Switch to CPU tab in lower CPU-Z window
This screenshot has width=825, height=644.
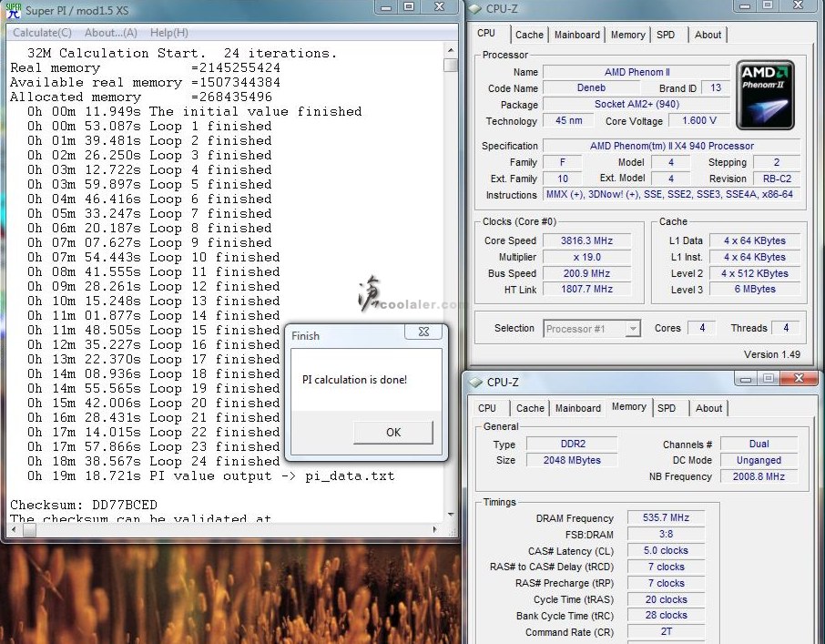tap(486, 408)
